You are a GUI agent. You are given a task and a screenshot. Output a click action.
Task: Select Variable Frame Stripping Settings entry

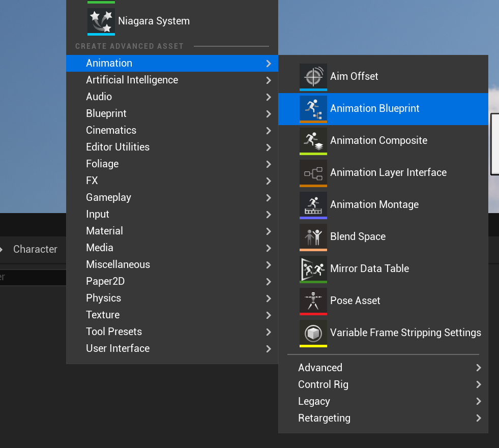click(x=383, y=334)
